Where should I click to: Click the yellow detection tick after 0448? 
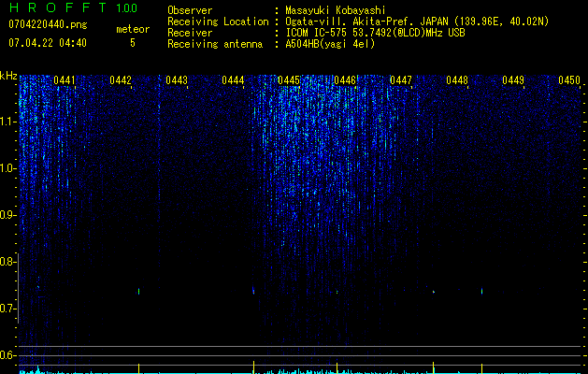[481, 368]
